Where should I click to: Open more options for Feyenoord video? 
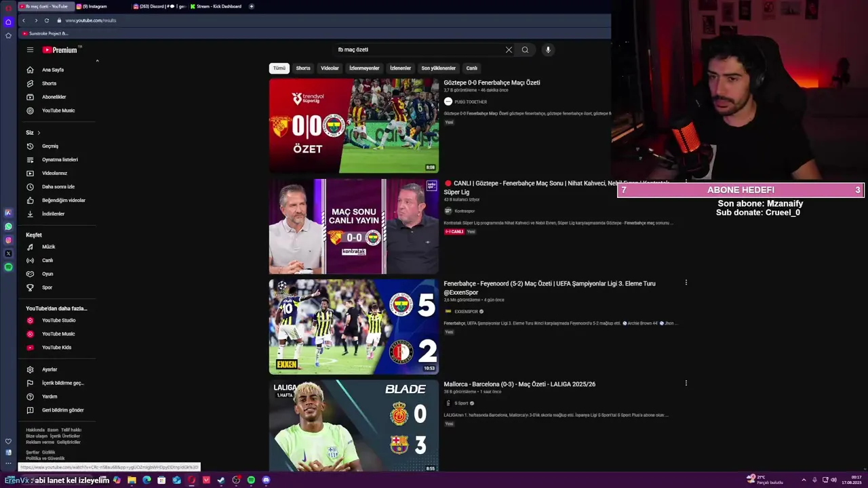[686, 283]
